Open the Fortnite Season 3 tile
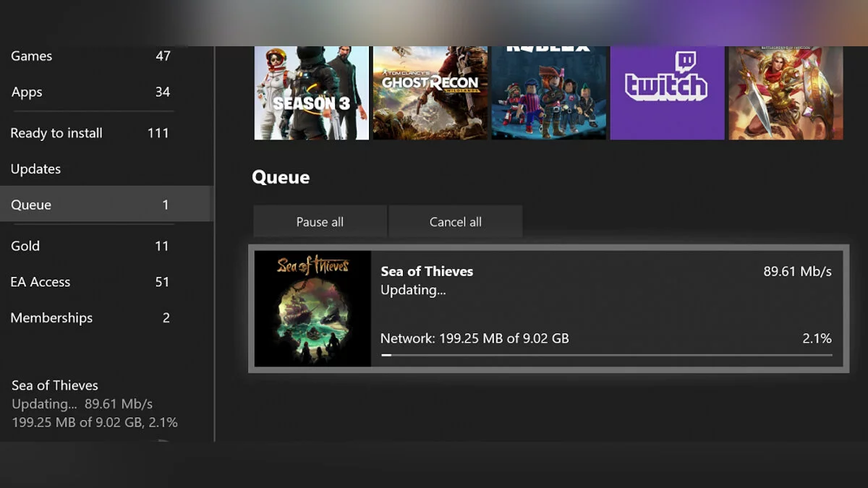The width and height of the screenshot is (868, 488). (312, 93)
